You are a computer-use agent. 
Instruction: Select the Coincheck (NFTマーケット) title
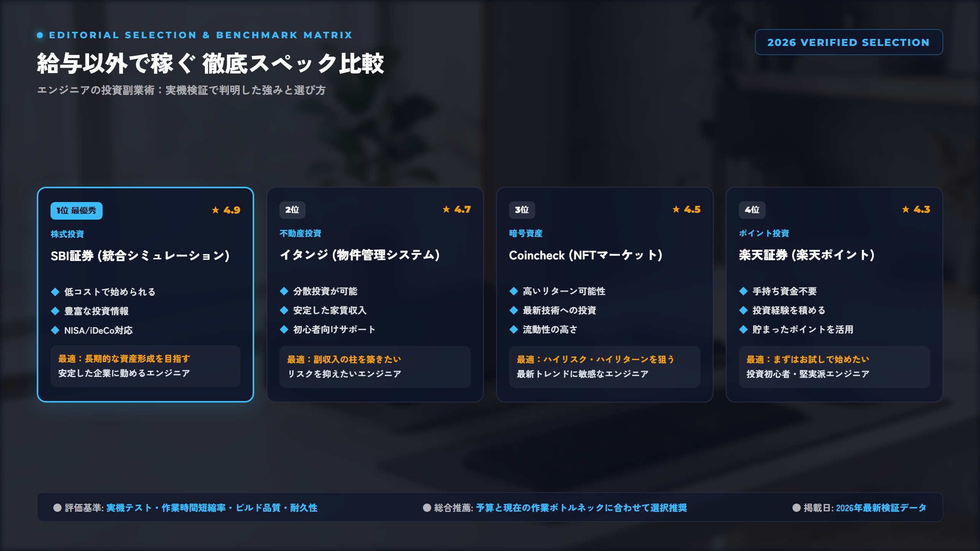(586, 255)
